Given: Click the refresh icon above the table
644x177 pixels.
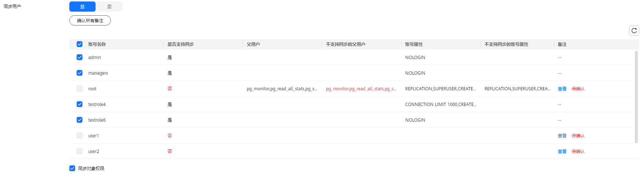Looking at the screenshot, I should [634, 31].
